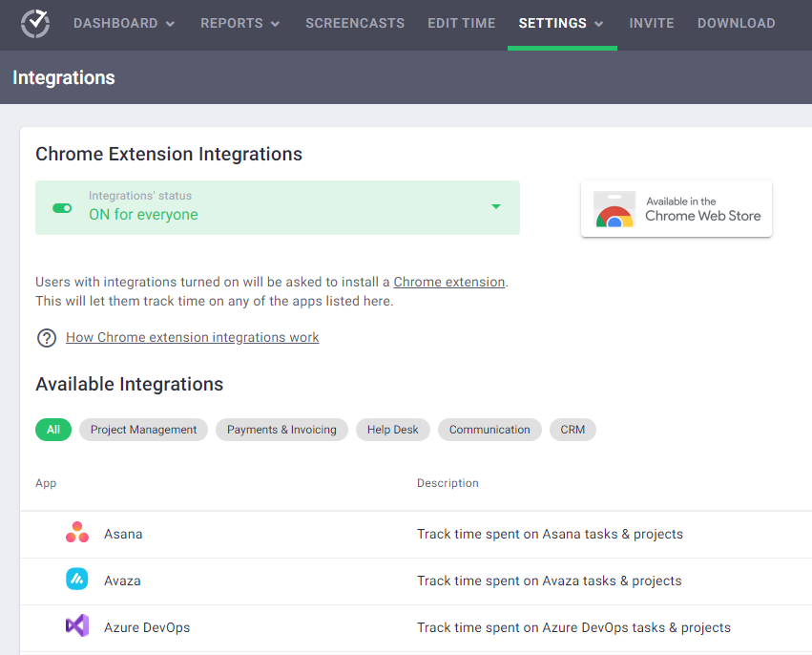Open the SETTINGS menu
The image size is (812, 655).
(561, 23)
